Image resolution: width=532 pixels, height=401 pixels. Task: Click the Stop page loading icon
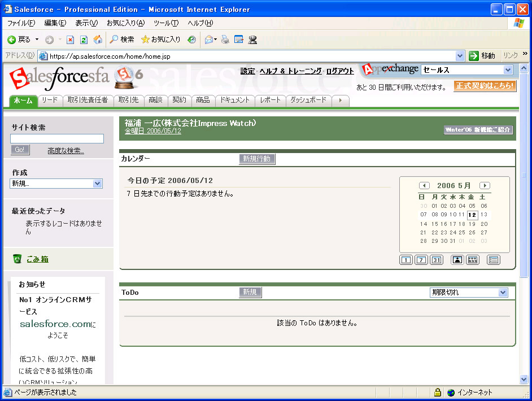pos(70,40)
